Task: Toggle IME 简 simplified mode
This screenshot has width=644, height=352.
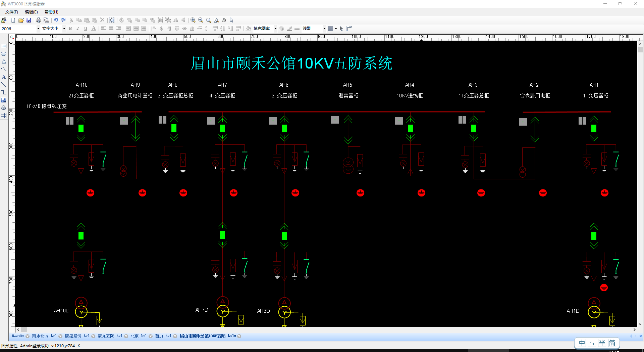Action: coord(612,343)
